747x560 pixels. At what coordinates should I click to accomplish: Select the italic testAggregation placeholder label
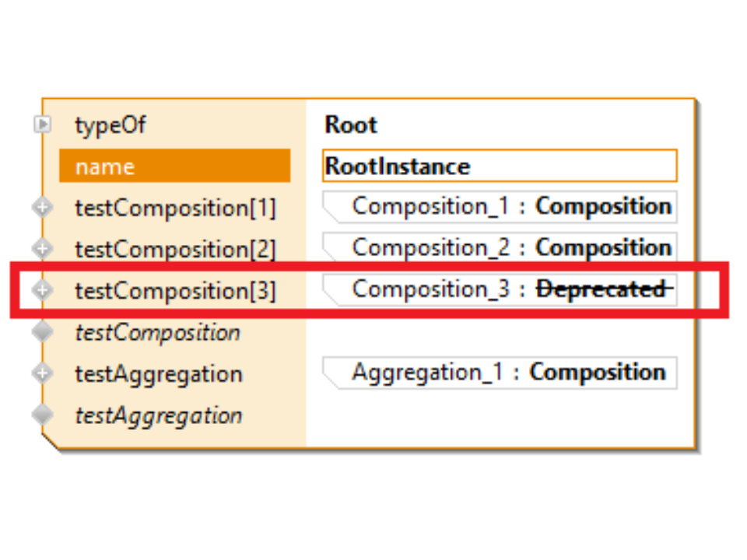pyautogui.click(x=159, y=415)
